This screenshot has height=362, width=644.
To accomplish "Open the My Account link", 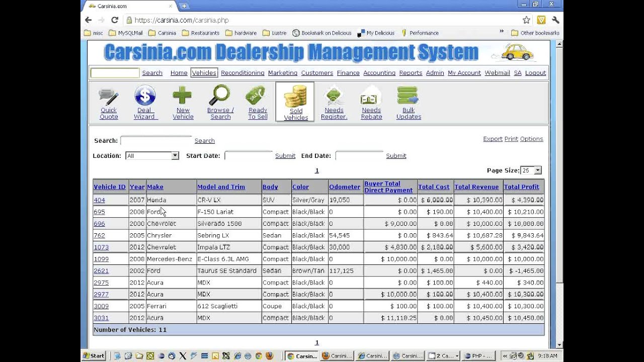I will 464,73.
